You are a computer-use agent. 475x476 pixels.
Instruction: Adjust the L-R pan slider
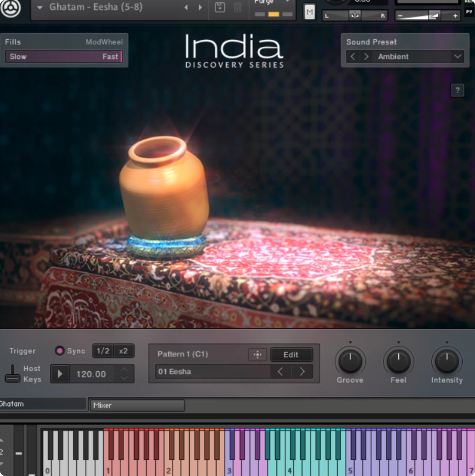click(x=355, y=15)
